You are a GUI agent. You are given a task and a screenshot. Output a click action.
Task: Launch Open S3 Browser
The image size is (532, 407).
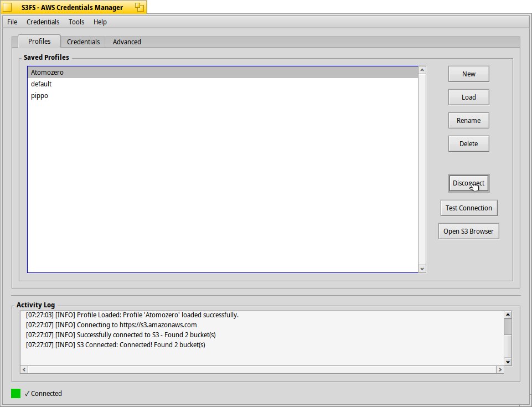click(468, 231)
